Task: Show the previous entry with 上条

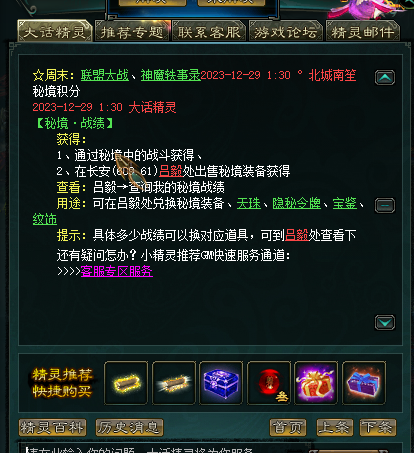Action: point(334,427)
